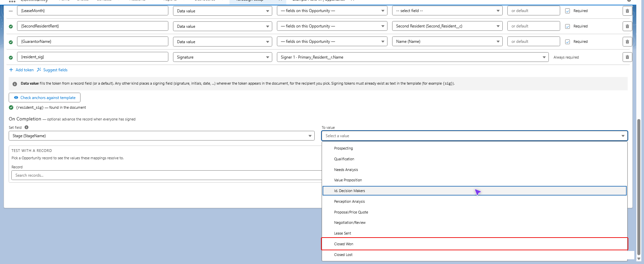Open the Signature type dropdown

point(222,57)
